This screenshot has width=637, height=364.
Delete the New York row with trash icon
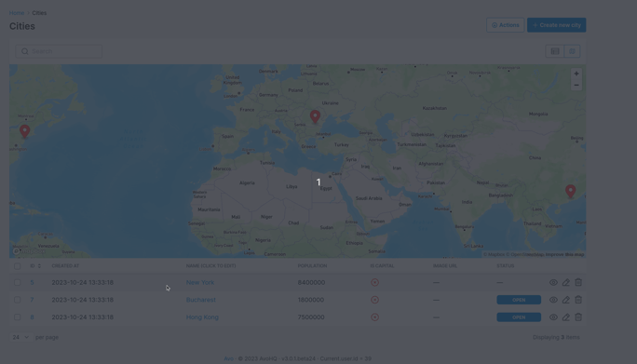click(x=578, y=282)
